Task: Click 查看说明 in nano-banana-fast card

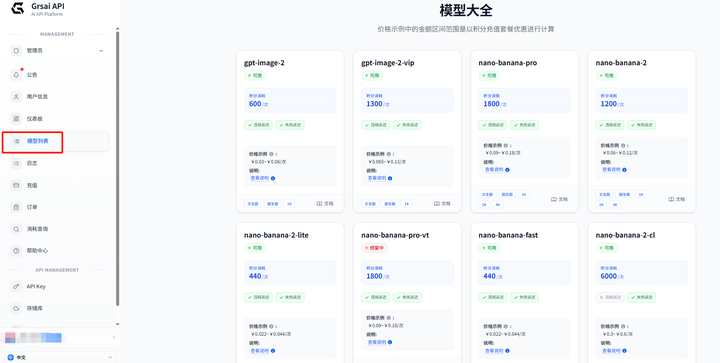Action: coord(494,351)
